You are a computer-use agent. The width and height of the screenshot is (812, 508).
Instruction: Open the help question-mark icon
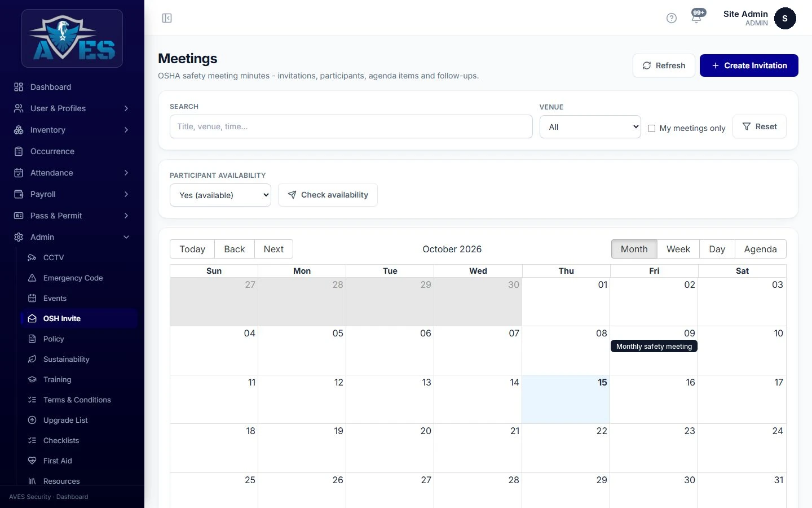(x=671, y=18)
